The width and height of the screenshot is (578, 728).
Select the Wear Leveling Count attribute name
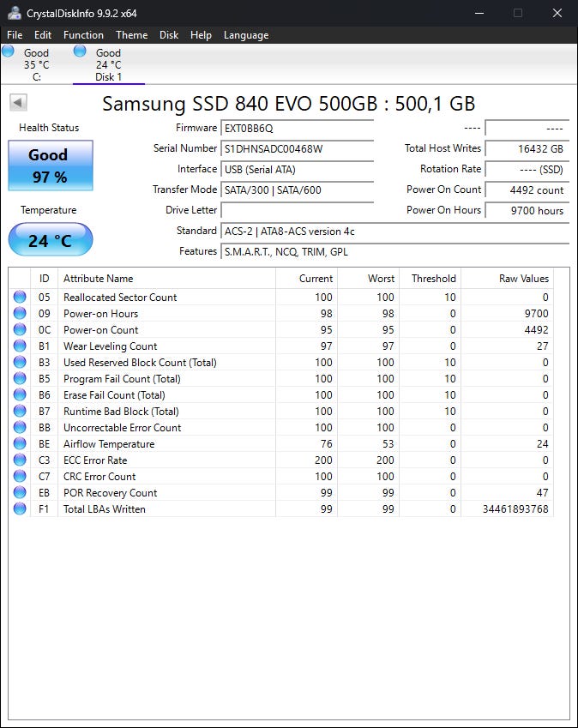(x=110, y=346)
